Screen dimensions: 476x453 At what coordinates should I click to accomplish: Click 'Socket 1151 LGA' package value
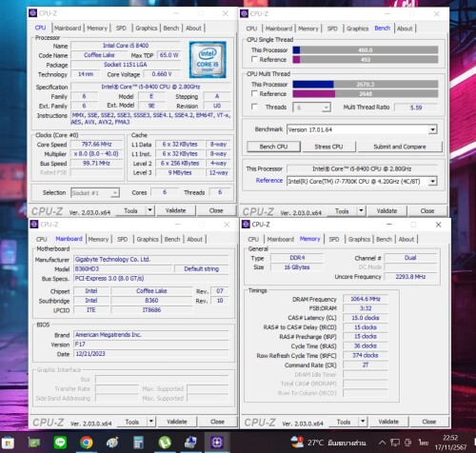tap(126, 65)
